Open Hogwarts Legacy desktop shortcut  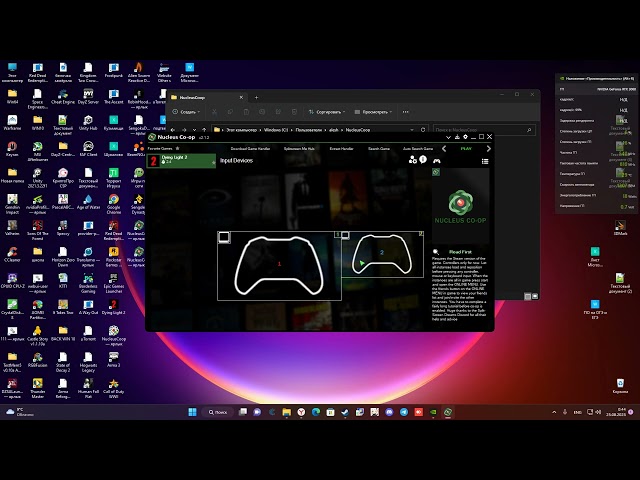(x=88, y=362)
